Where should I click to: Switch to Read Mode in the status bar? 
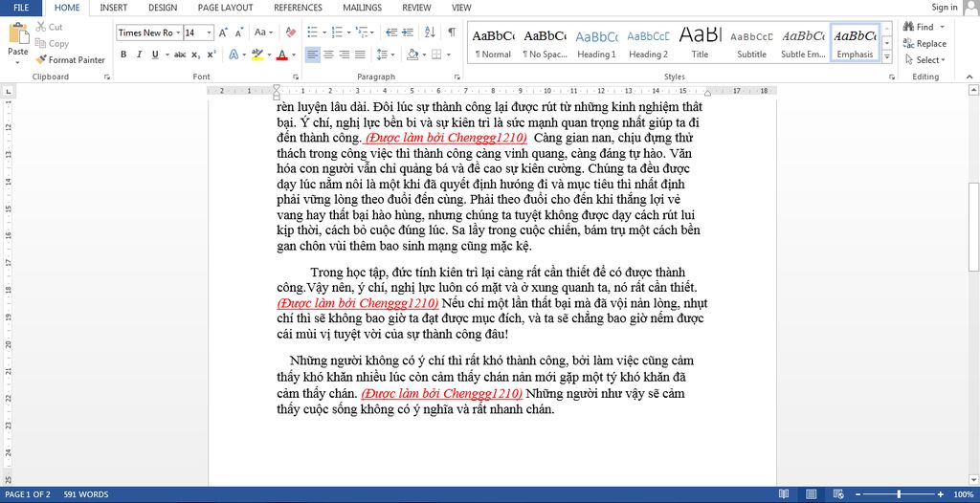coord(784,494)
